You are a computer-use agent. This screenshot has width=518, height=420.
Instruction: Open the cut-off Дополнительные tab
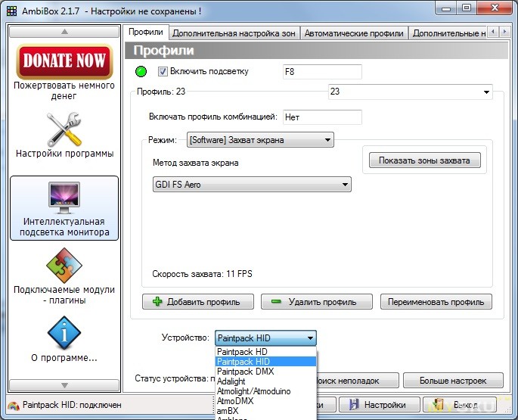pos(448,33)
